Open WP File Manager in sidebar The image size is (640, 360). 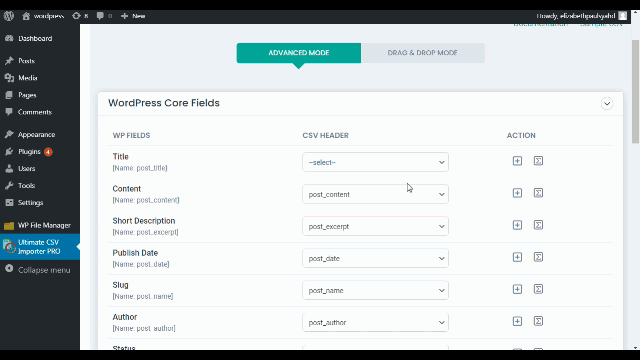[40, 225]
